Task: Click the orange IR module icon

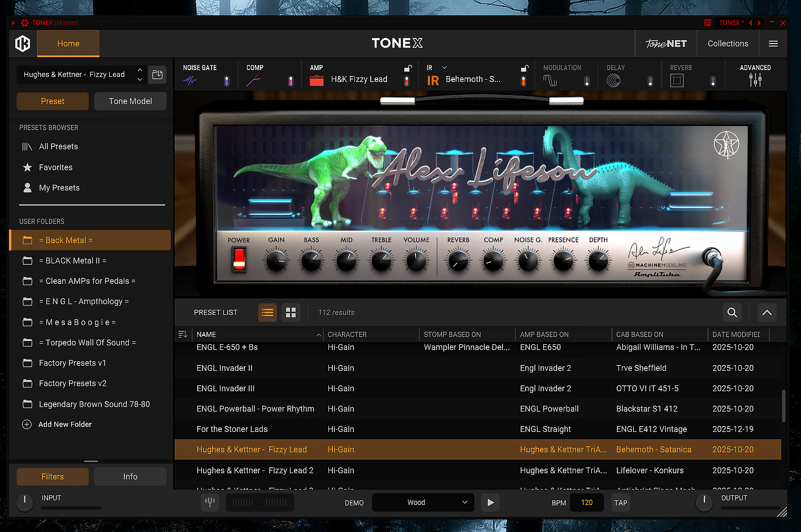Action: click(433, 80)
